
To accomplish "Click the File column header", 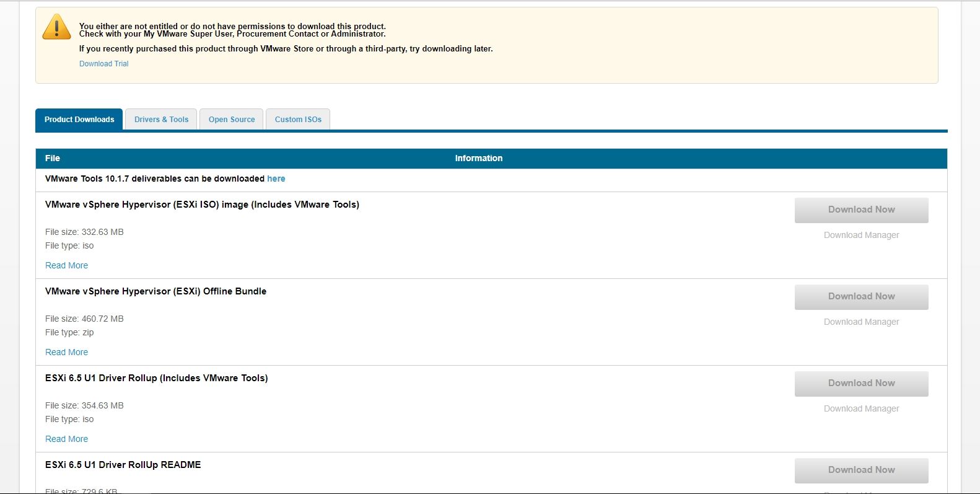I will tap(53, 158).
